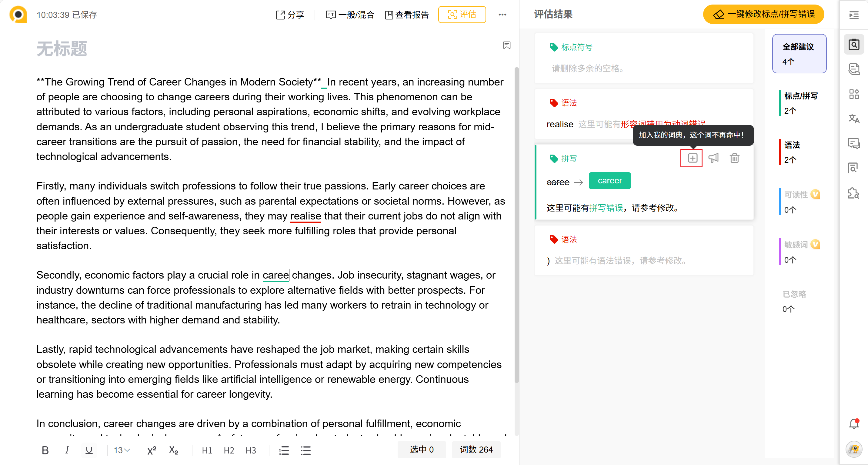Open the 一般/混合 mode selector
Screen dimensions: 868x465
point(350,15)
